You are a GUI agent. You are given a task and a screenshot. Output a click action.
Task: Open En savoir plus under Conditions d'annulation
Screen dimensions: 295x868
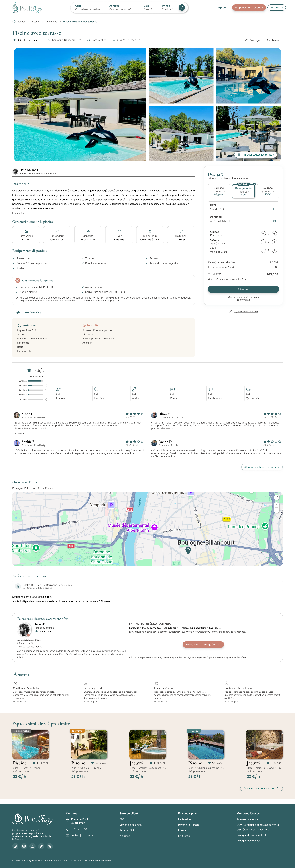click(20, 702)
